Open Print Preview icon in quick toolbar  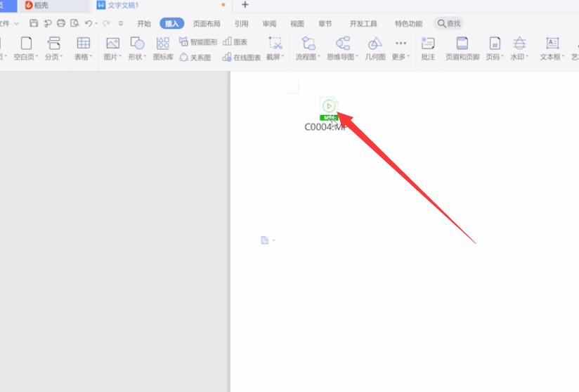tap(75, 23)
